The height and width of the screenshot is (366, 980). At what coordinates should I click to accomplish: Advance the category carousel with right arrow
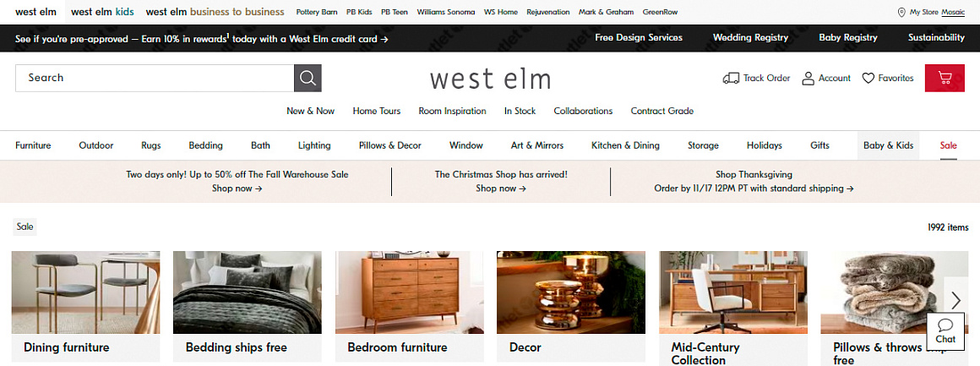(x=955, y=300)
